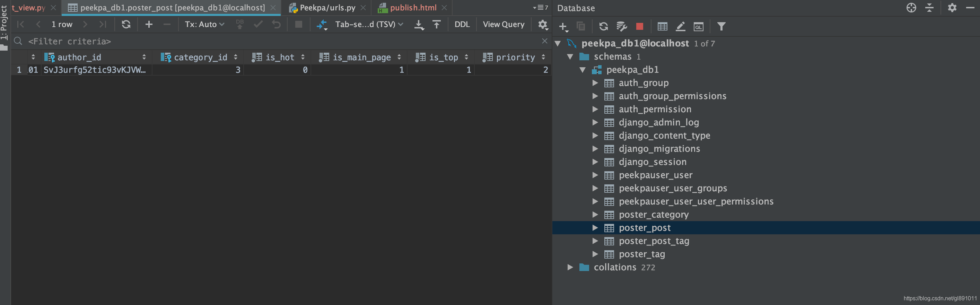Click the new data source plus icon
The image size is (980, 305).
(x=563, y=26)
